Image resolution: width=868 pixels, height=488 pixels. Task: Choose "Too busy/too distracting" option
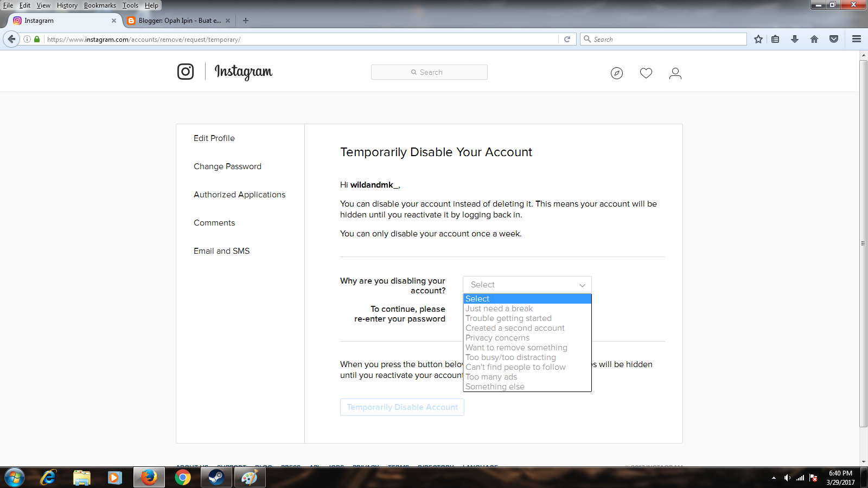coord(527,357)
